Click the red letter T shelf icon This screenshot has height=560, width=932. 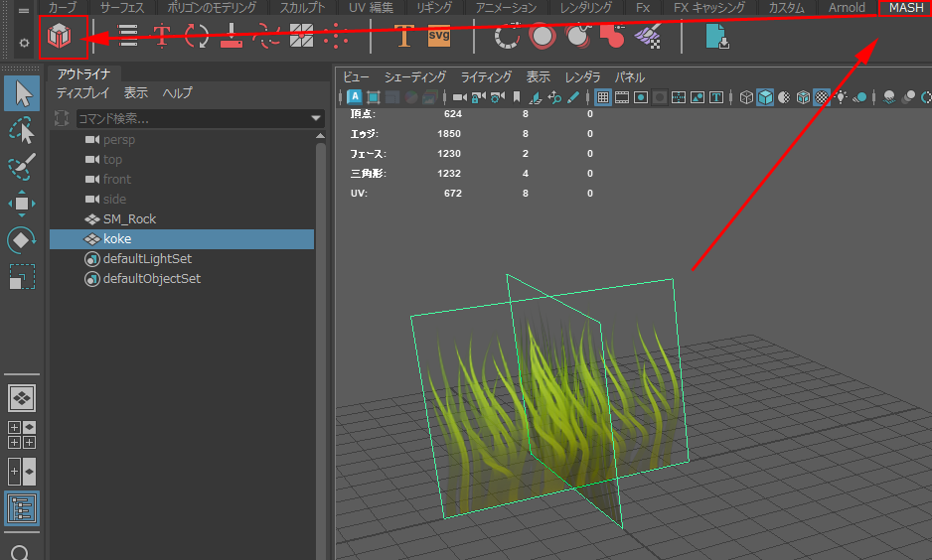pos(162,36)
